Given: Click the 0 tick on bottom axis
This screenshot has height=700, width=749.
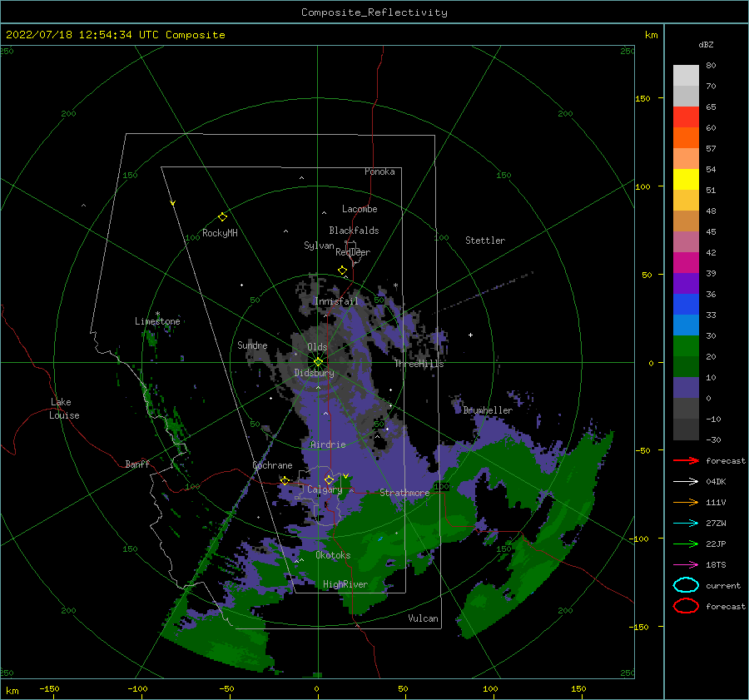Looking at the screenshot, I should click(x=317, y=688).
